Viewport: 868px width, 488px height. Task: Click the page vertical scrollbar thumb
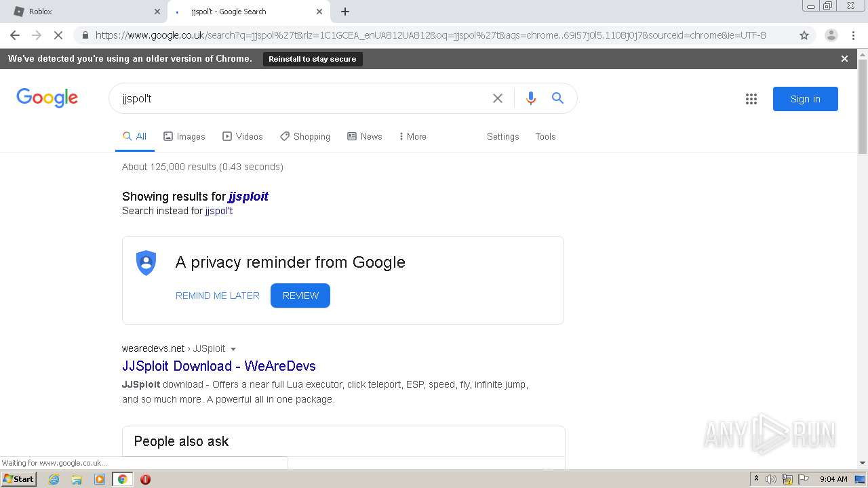pyautogui.click(x=863, y=106)
